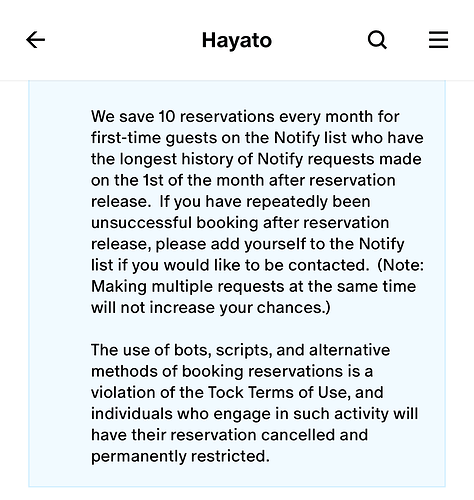Click the "permanently restricted." text
Viewport: 474px width, 500px height.
pyautogui.click(x=180, y=456)
